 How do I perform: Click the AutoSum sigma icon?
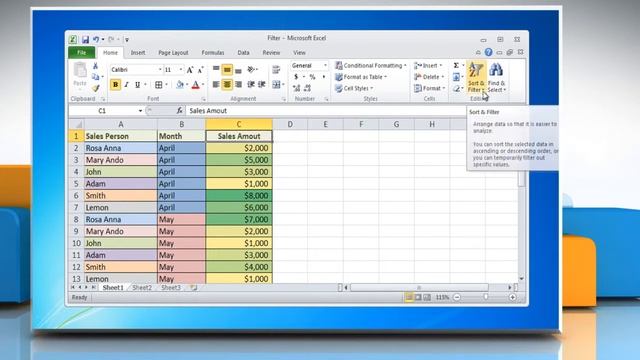456,65
